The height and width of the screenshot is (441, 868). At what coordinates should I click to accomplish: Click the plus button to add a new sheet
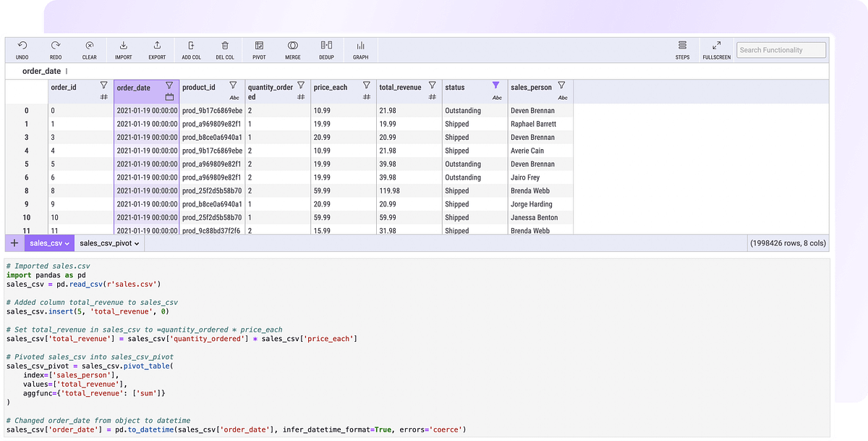[x=14, y=243]
